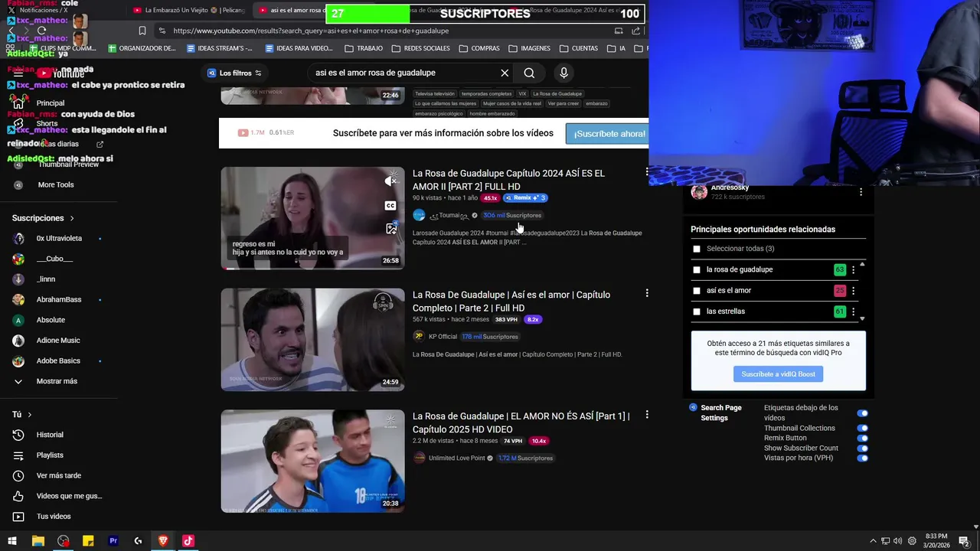This screenshot has height=551, width=980.
Task: Click the magnifier search button
Action: coord(529,73)
